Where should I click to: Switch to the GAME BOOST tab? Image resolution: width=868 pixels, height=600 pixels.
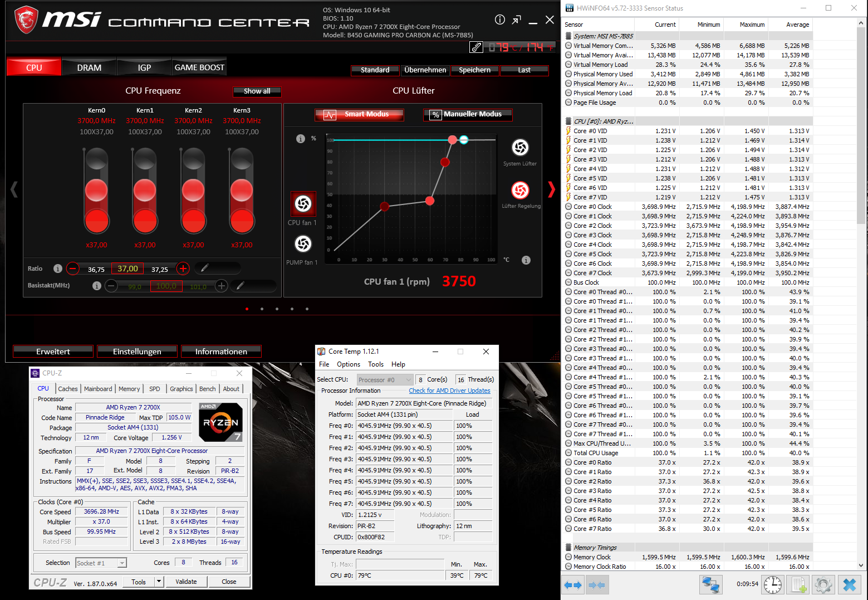pyautogui.click(x=199, y=67)
